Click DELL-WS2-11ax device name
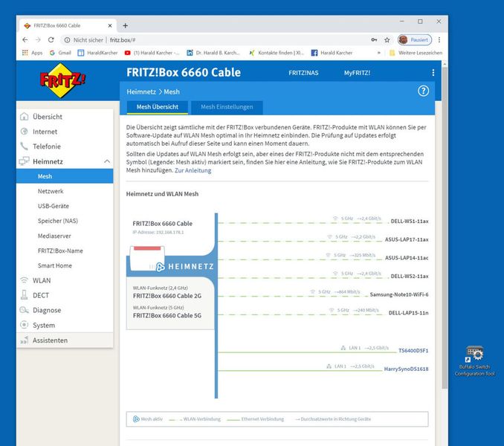Image resolution: width=504 pixels, height=446 pixels. coord(410,276)
